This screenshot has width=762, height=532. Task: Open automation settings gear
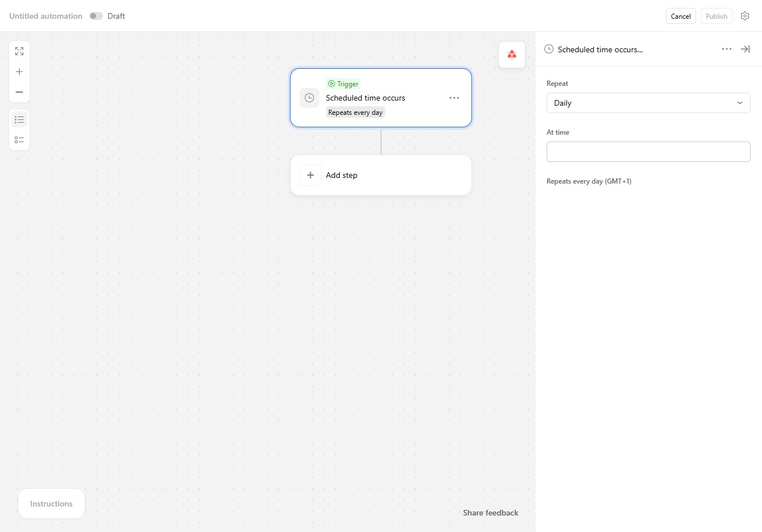point(745,16)
